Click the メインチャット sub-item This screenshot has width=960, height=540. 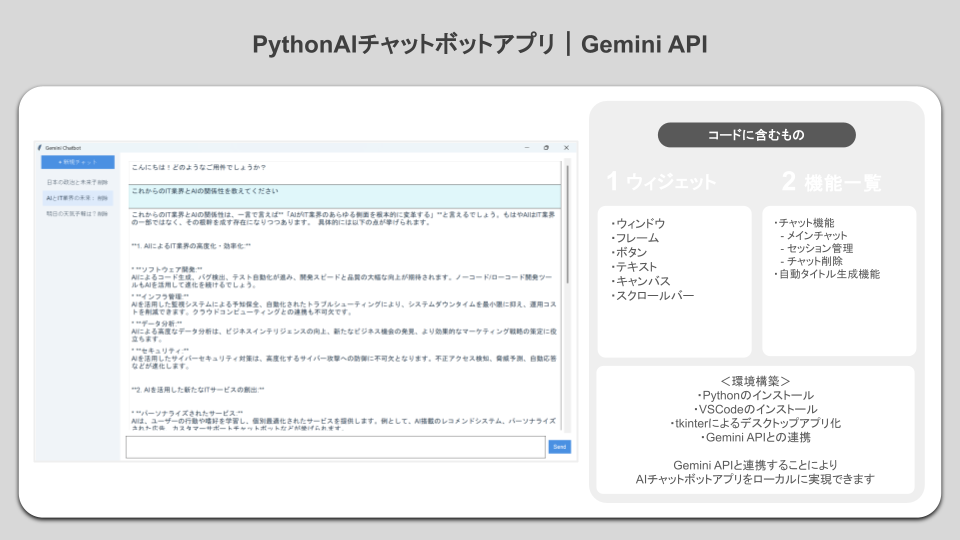[x=814, y=236]
